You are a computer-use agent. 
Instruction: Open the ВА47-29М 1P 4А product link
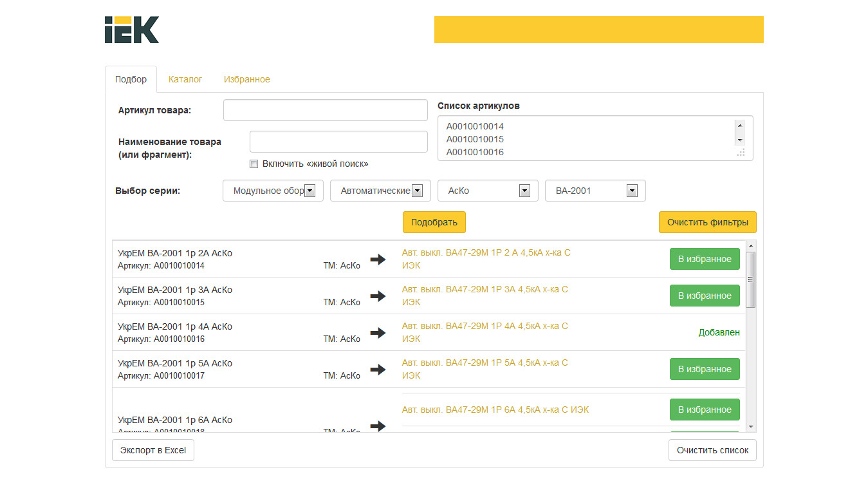point(485,332)
